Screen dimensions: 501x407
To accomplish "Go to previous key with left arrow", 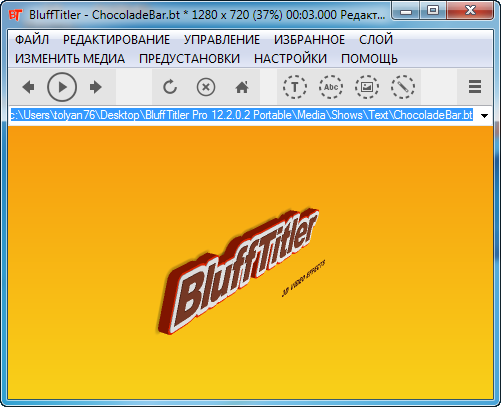I will 28,87.
